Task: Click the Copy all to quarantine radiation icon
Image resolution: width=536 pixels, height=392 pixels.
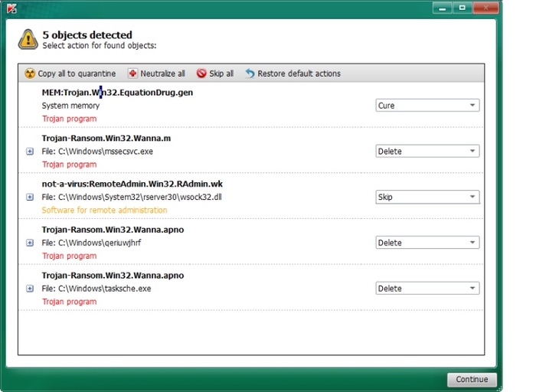Action: [x=30, y=73]
